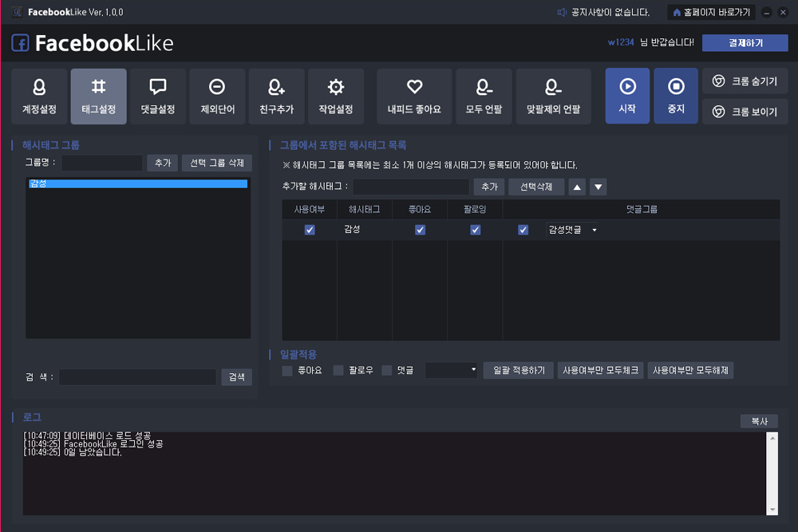Screen dimensions: 798x532
Task: Select the 감성 group in hashtag group list
Action: pos(138,183)
